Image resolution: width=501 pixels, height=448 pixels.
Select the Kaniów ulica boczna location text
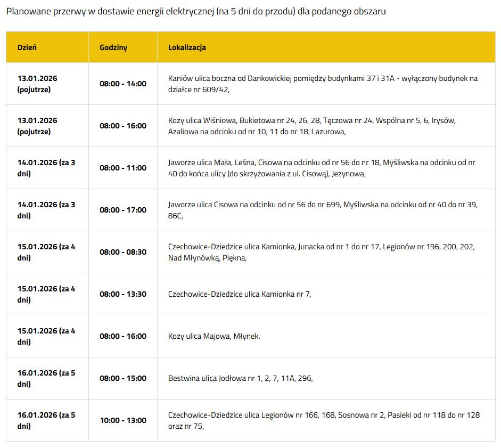pyautogui.click(x=323, y=84)
